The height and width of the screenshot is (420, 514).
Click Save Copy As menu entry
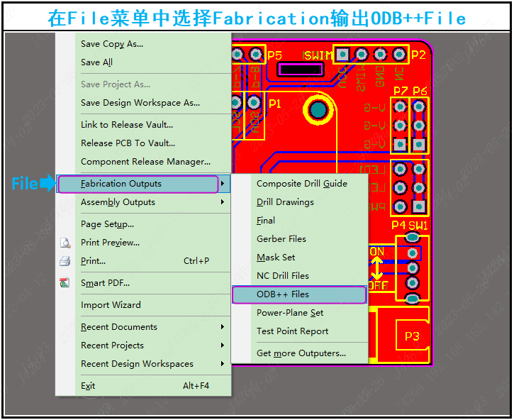(x=111, y=44)
